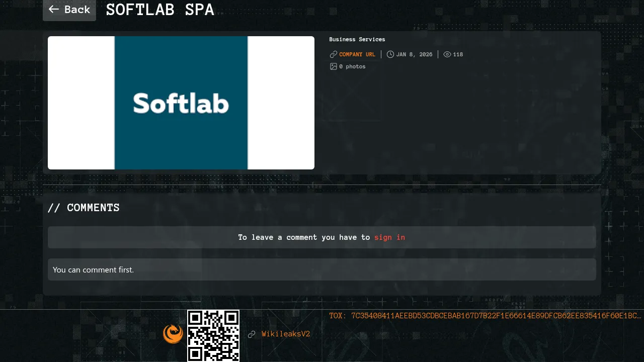644x362 pixels.
Task: Click the left arrow icon beside Back
Action: point(53,10)
